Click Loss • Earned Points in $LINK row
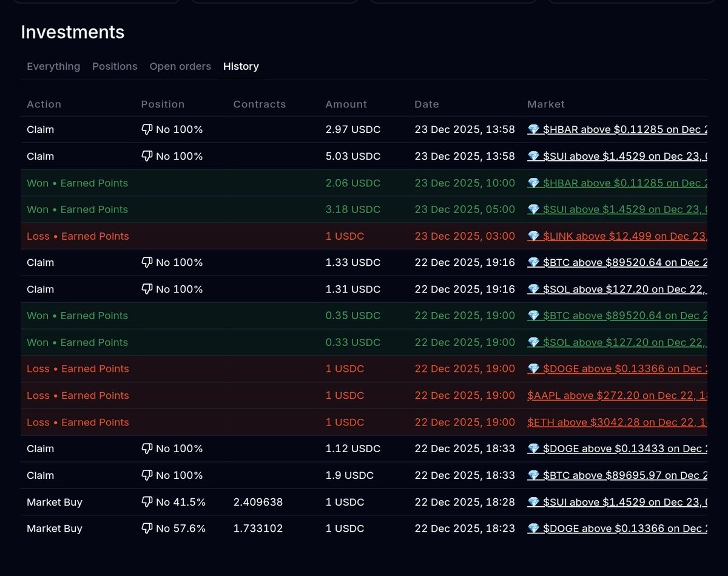 [78, 236]
